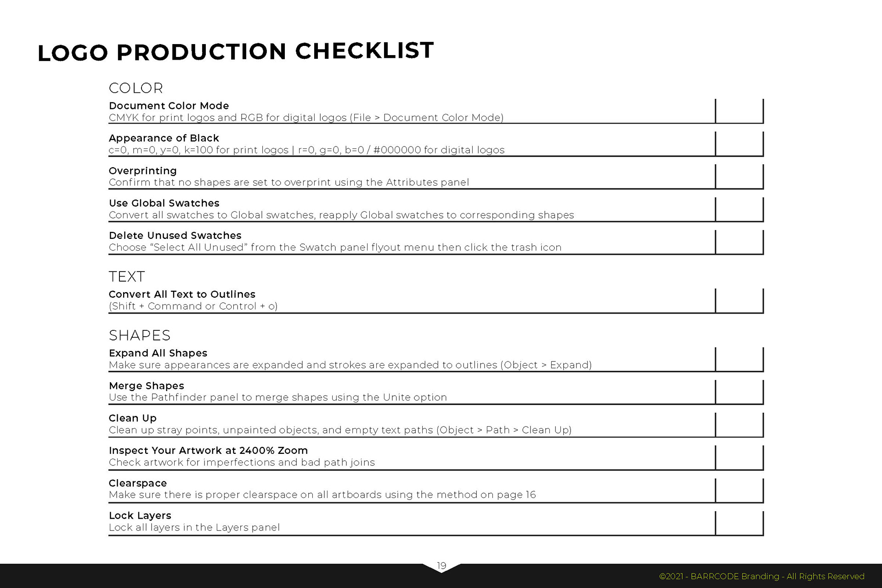Check the Convert All Text to Outlines box
This screenshot has width=882, height=588.
pos(739,300)
